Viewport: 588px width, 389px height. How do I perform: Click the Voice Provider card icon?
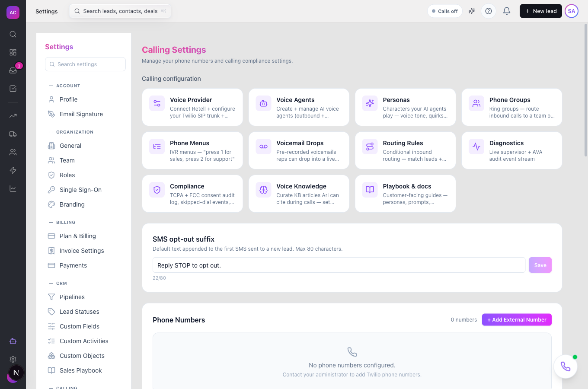click(157, 103)
